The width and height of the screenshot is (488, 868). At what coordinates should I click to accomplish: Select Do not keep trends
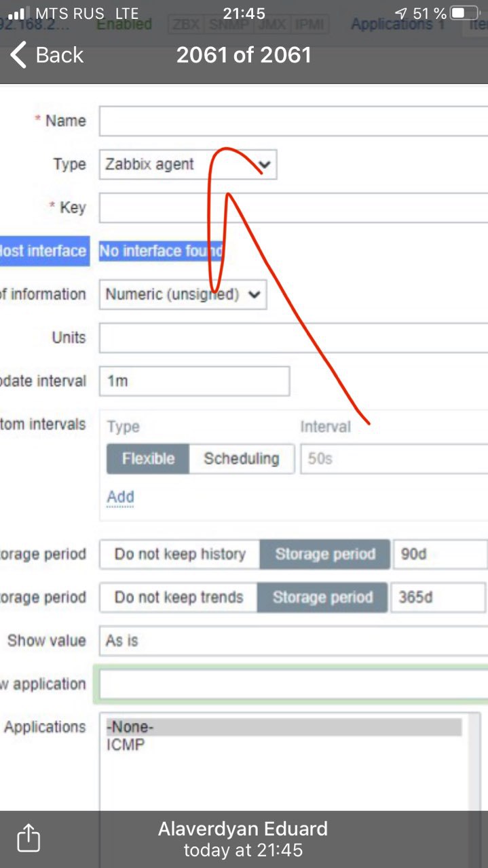click(179, 597)
